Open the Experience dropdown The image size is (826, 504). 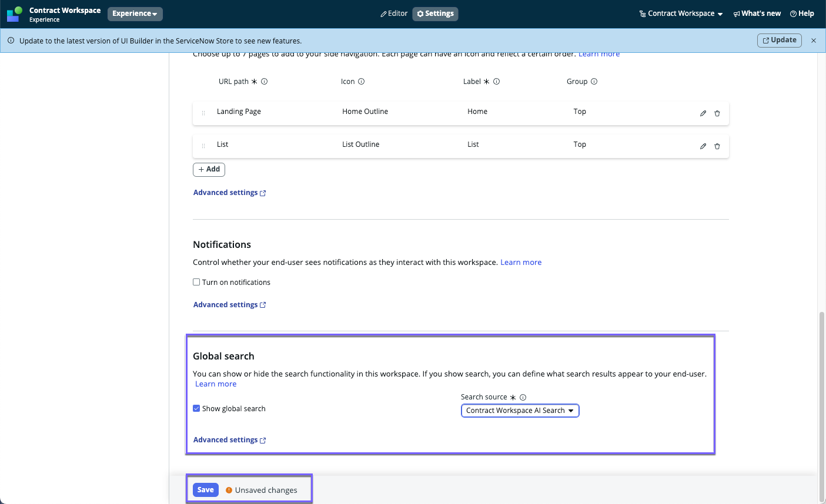135,14
